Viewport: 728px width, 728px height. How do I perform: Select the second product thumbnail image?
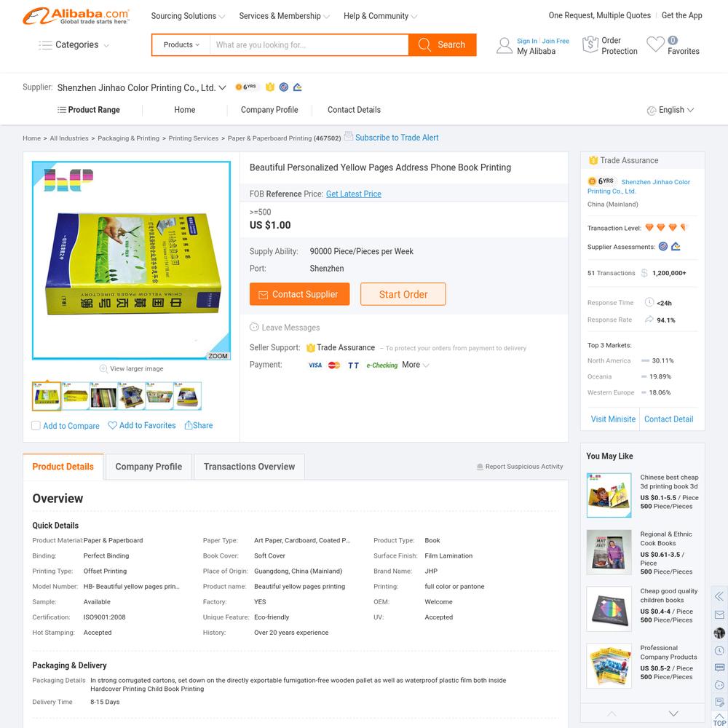[x=75, y=396]
